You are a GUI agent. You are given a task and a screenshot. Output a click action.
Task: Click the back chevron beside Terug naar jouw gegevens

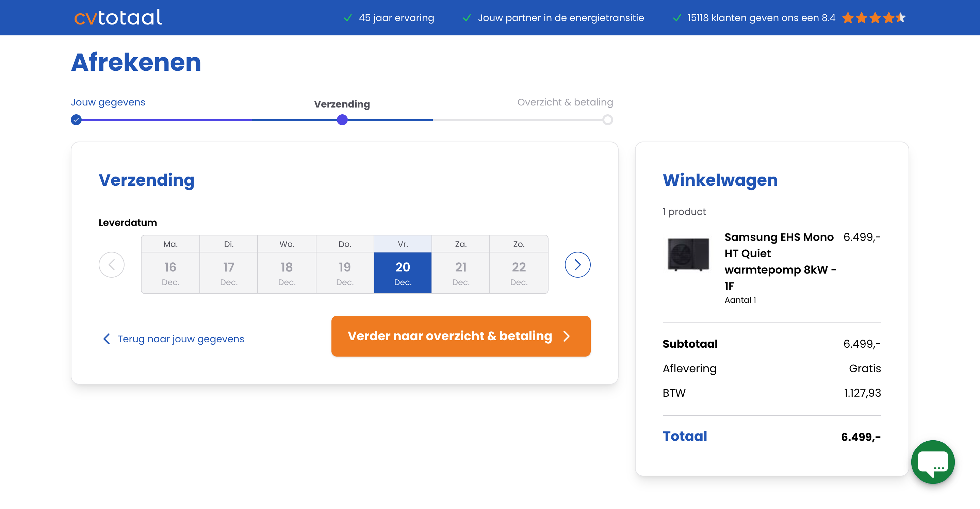coord(107,339)
